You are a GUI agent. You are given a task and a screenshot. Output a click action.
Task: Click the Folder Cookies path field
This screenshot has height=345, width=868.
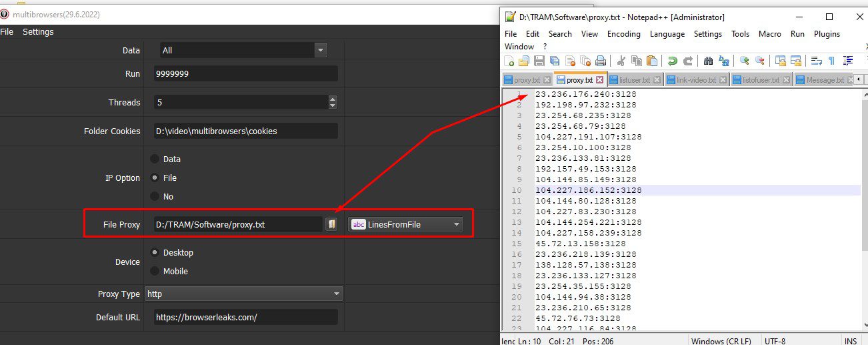246,131
